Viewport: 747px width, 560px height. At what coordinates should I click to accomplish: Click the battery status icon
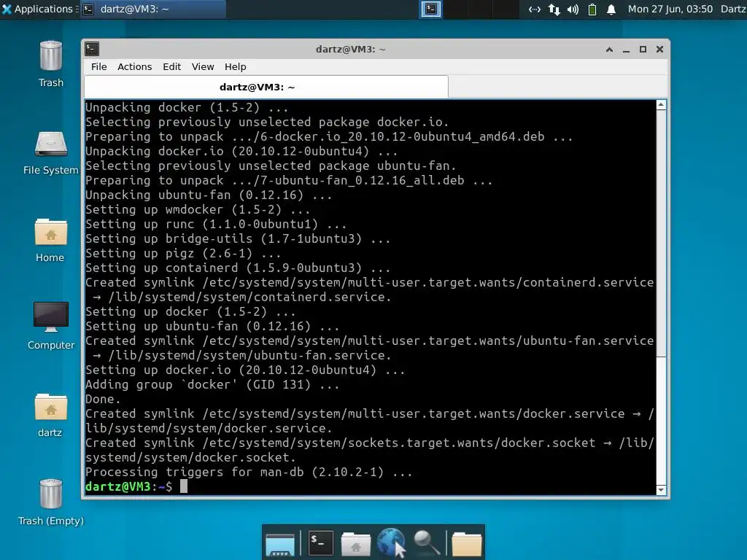[x=592, y=9]
